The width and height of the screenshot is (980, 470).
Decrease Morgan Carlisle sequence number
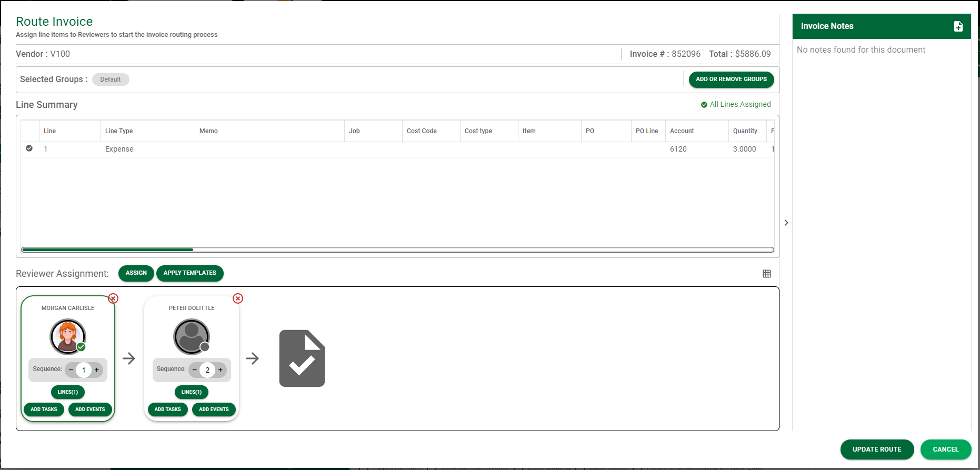[x=71, y=370]
